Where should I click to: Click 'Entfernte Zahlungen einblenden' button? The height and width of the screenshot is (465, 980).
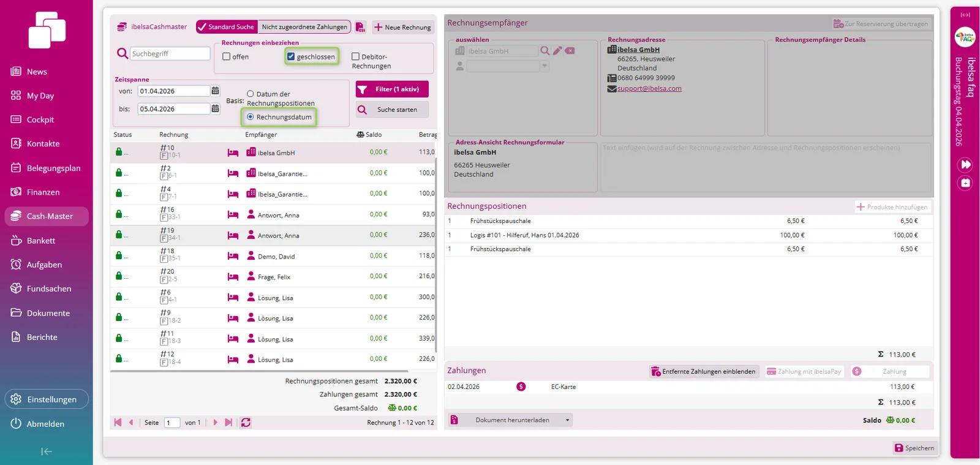pos(704,371)
